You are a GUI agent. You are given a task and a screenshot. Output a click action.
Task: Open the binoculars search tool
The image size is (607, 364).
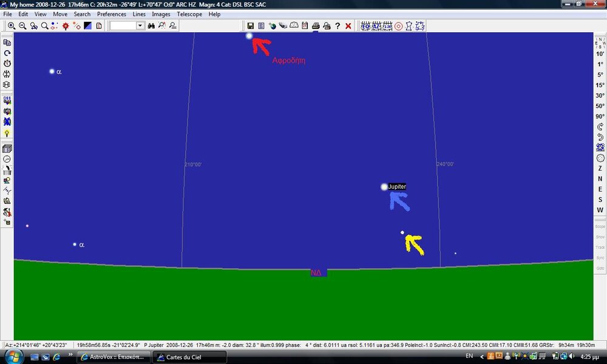pyautogui.click(x=152, y=26)
